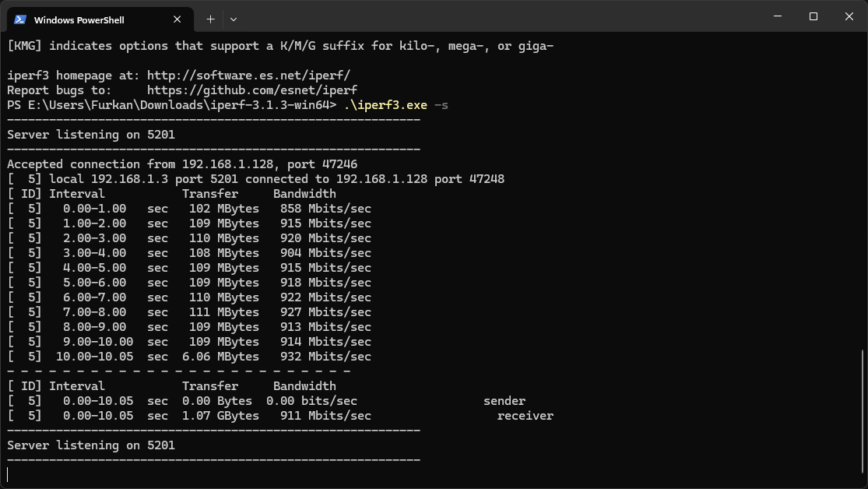Click the 102 MBytes transfer value
This screenshot has width=868, height=489.
(223, 209)
